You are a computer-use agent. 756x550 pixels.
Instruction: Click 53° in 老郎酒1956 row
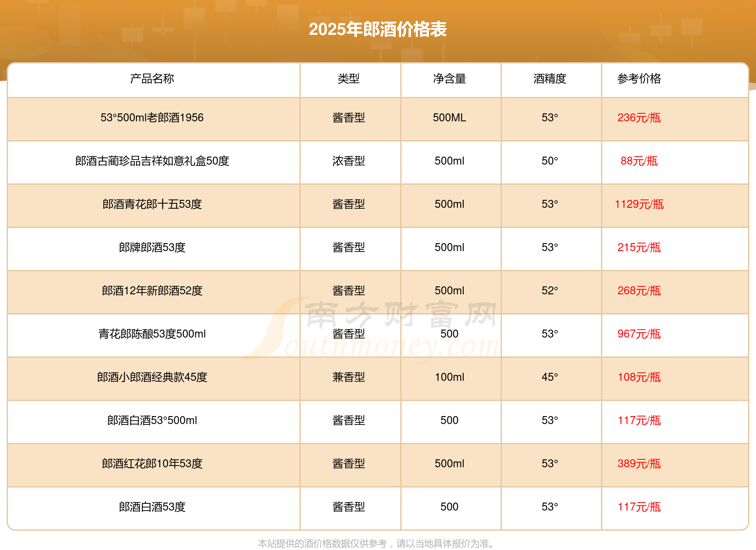(x=550, y=118)
